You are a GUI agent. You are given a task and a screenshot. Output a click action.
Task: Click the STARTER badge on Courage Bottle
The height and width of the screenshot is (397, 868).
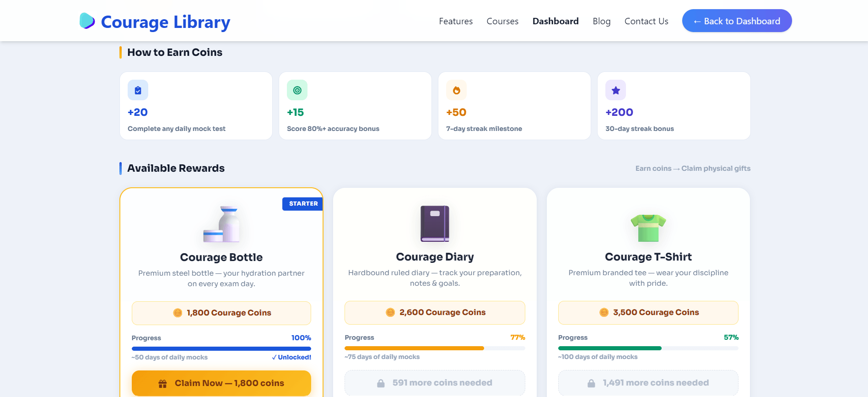click(303, 204)
